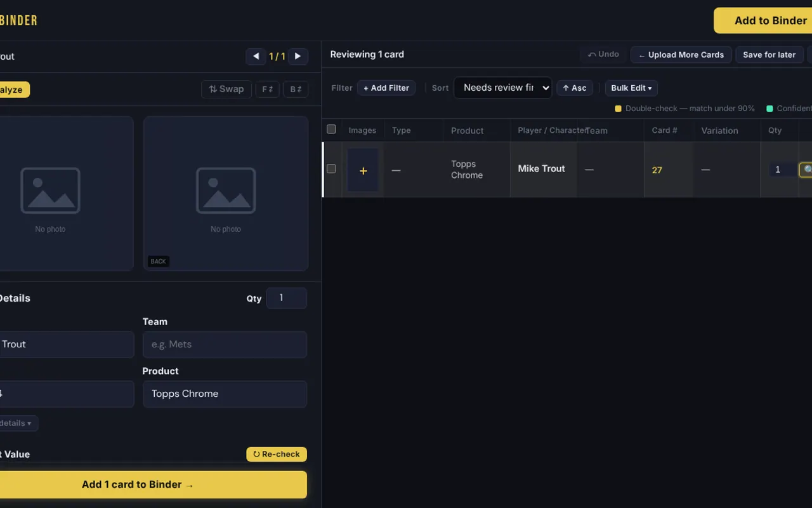The height and width of the screenshot is (508, 812).
Task: Toggle the select-all checkbox in table header
Action: point(331,130)
